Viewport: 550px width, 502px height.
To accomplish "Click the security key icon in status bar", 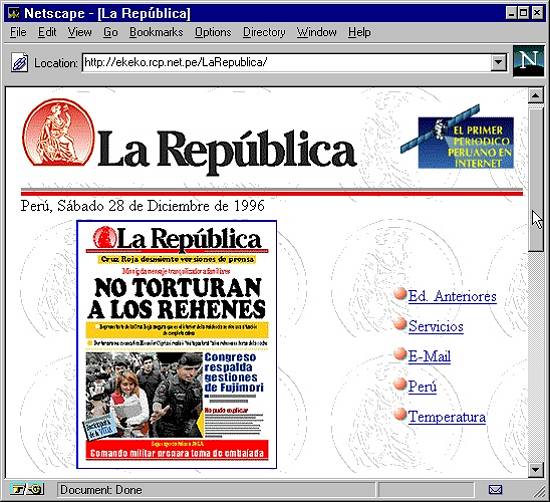I will (27, 489).
